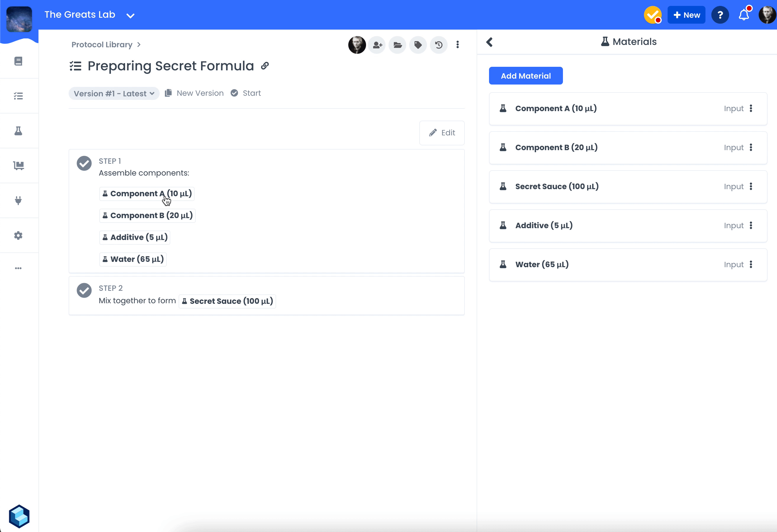
Task: Open the inventory cart sidebar icon
Action: pyautogui.click(x=18, y=166)
